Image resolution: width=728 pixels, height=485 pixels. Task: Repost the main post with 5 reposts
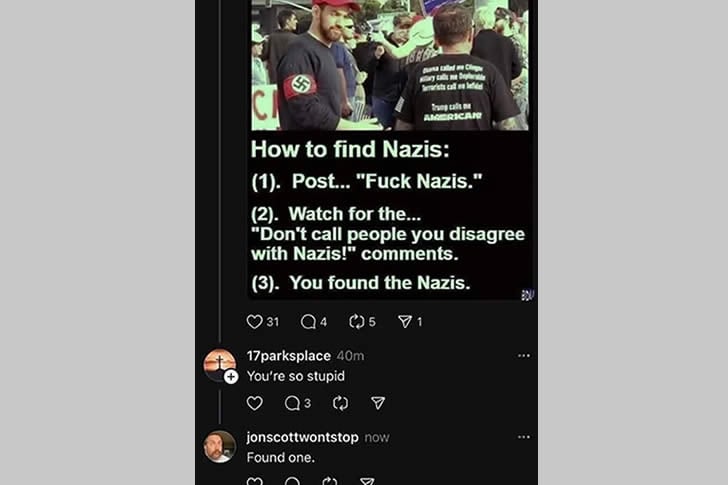356,322
